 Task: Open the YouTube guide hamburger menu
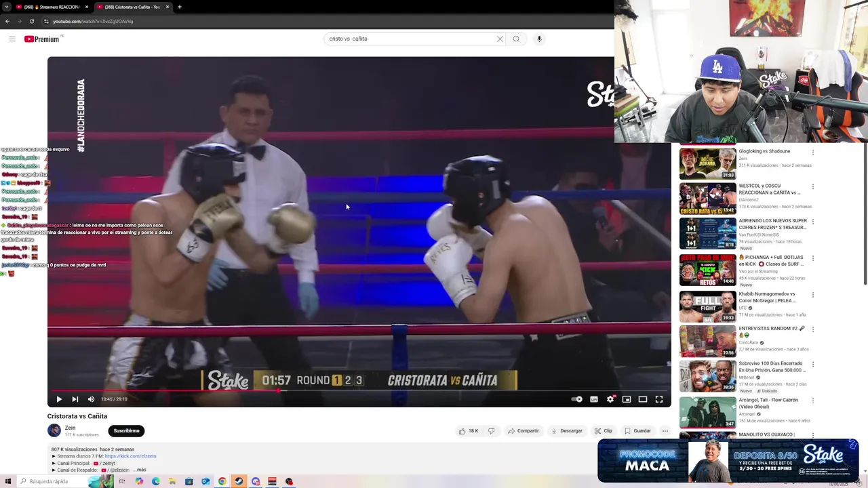[12, 39]
